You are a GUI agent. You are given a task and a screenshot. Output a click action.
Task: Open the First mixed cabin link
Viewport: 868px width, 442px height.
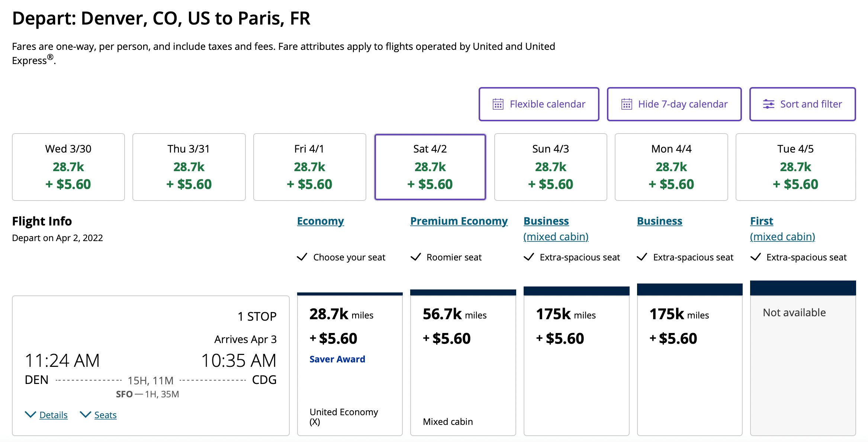782,228
